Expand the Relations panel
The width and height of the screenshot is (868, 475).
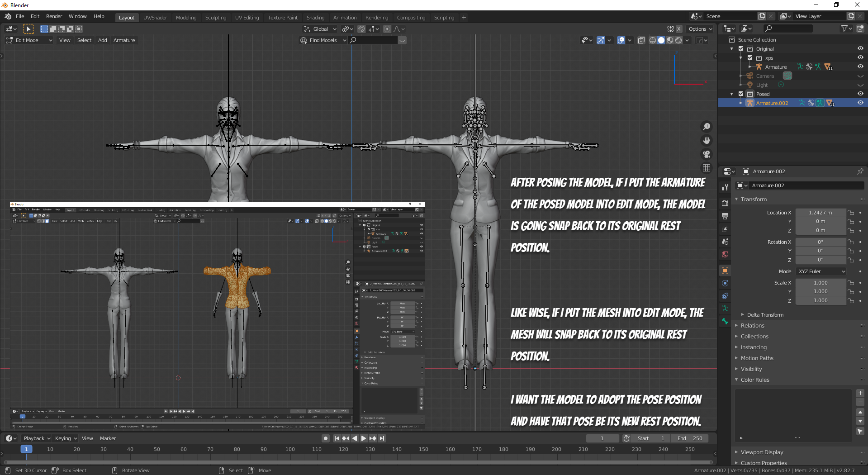point(752,326)
